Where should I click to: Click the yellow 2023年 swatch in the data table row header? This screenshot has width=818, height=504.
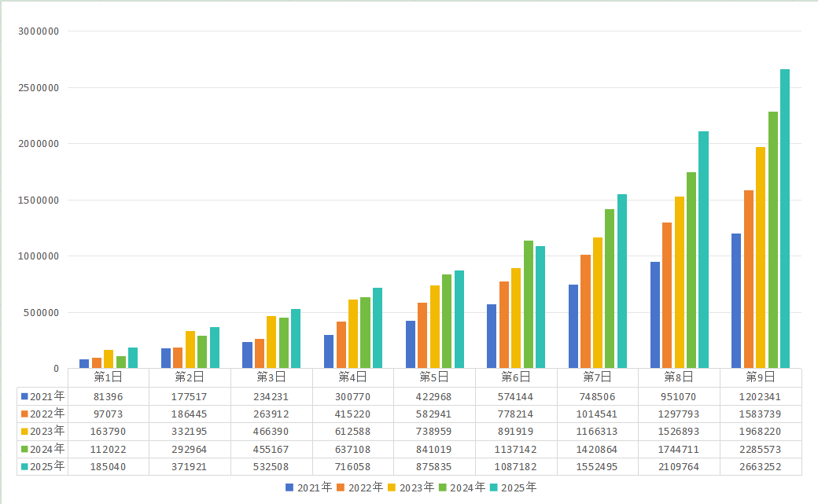click(x=24, y=432)
